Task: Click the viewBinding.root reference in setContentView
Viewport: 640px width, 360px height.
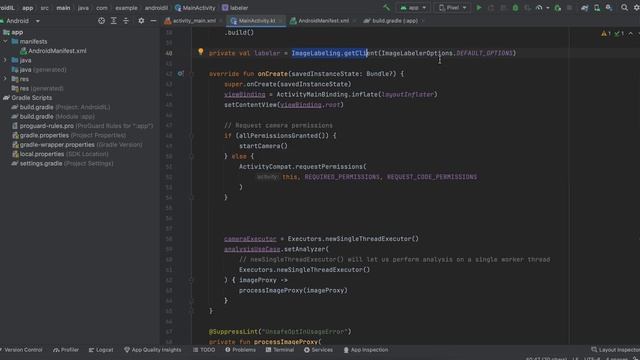Action: 310,104
